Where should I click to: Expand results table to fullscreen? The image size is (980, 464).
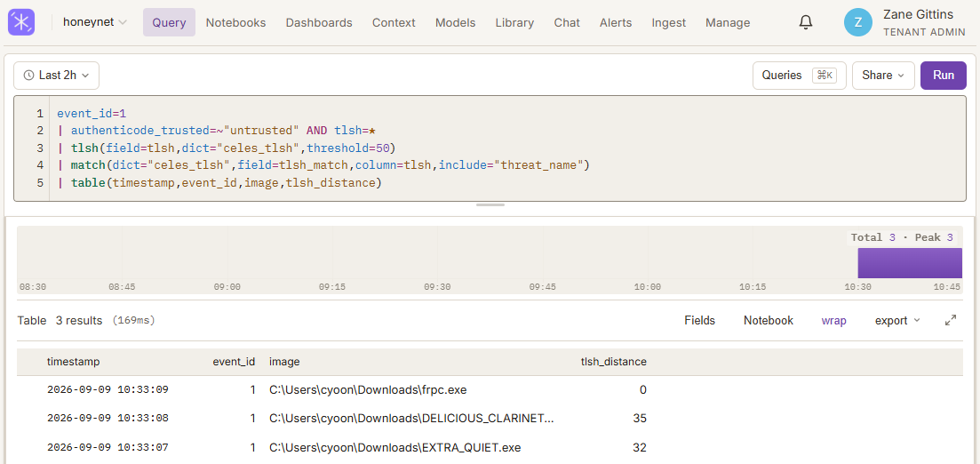(951, 320)
